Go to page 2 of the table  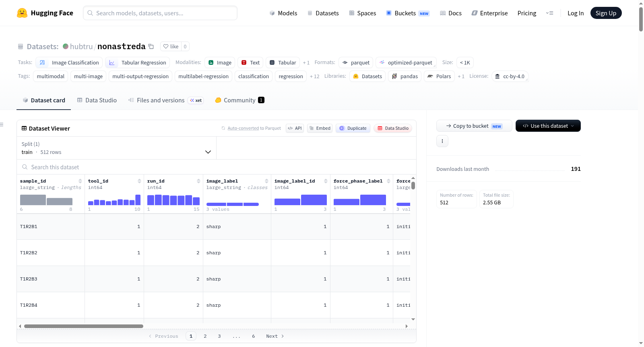[x=205, y=336]
